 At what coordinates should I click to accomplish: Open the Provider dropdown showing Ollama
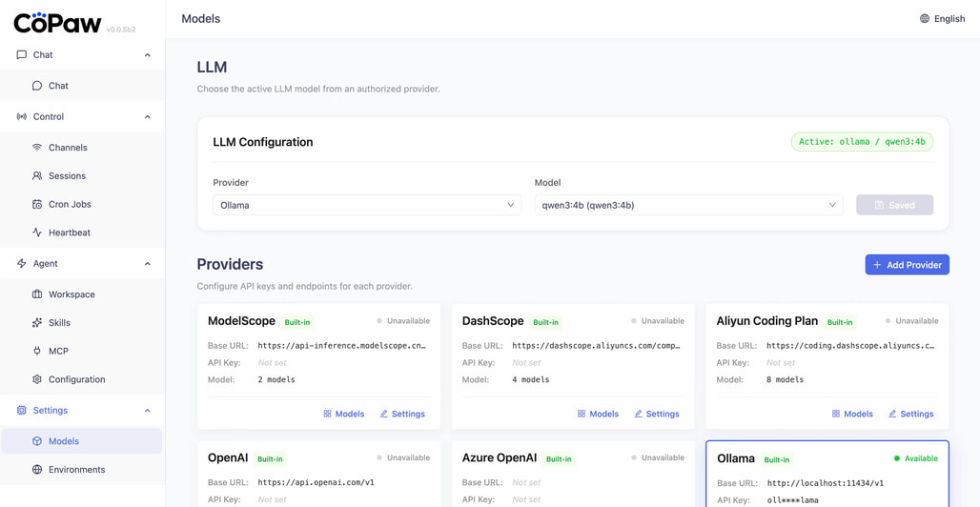point(366,205)
